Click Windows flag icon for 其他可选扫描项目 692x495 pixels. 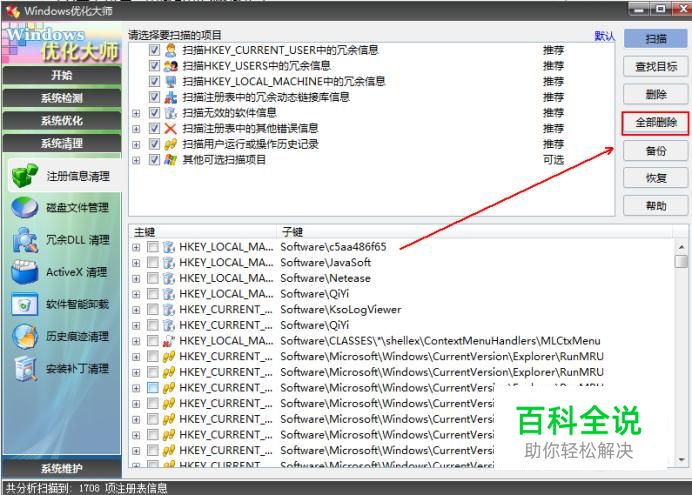170,160
